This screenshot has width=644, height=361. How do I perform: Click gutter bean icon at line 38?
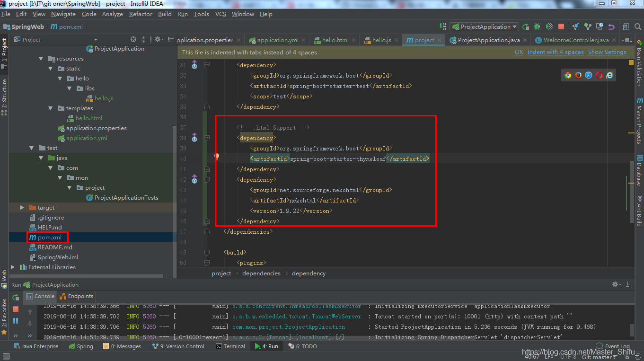click(x=194, y=138)
